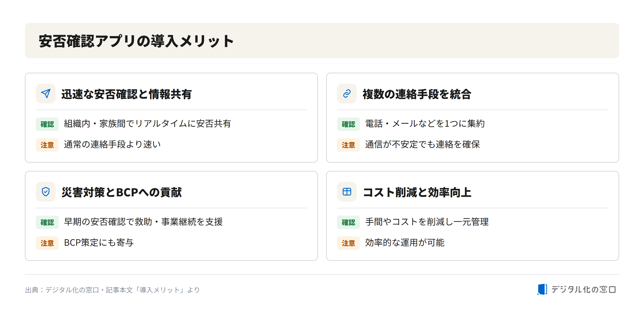Click the text 通信が不安定でも連絡を確保
This screenshot has width=644, height=320.
[422, 144]
